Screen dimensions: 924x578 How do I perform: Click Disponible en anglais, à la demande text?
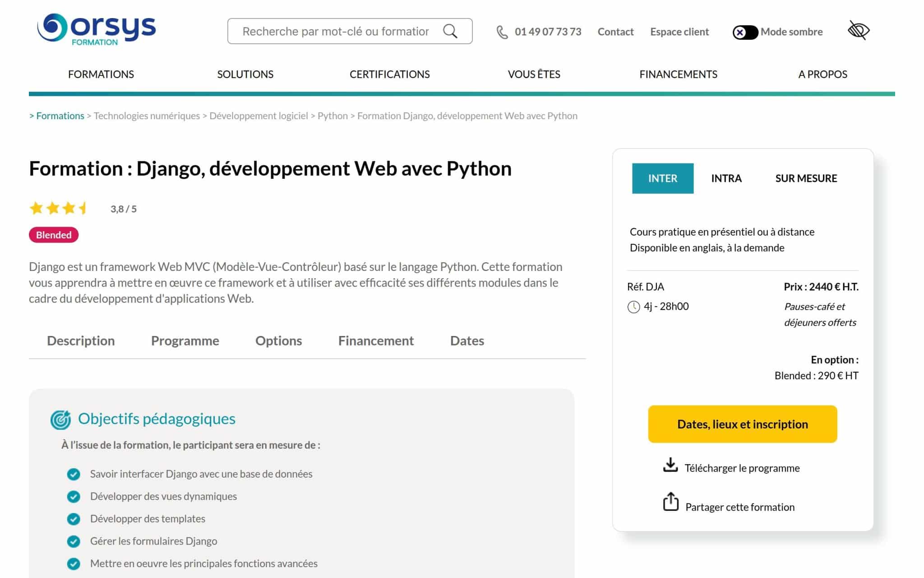(707, 247)
